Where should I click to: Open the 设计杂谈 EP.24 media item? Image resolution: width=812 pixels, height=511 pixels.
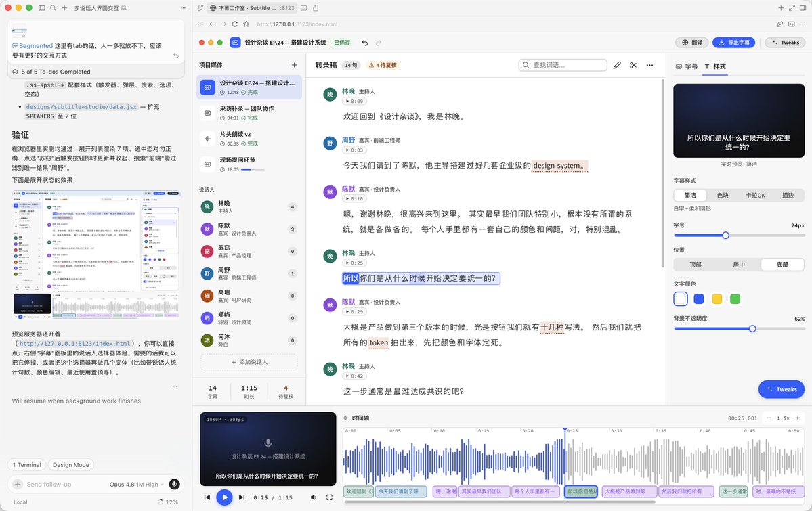pyautogui.click(x=249, y=87)
